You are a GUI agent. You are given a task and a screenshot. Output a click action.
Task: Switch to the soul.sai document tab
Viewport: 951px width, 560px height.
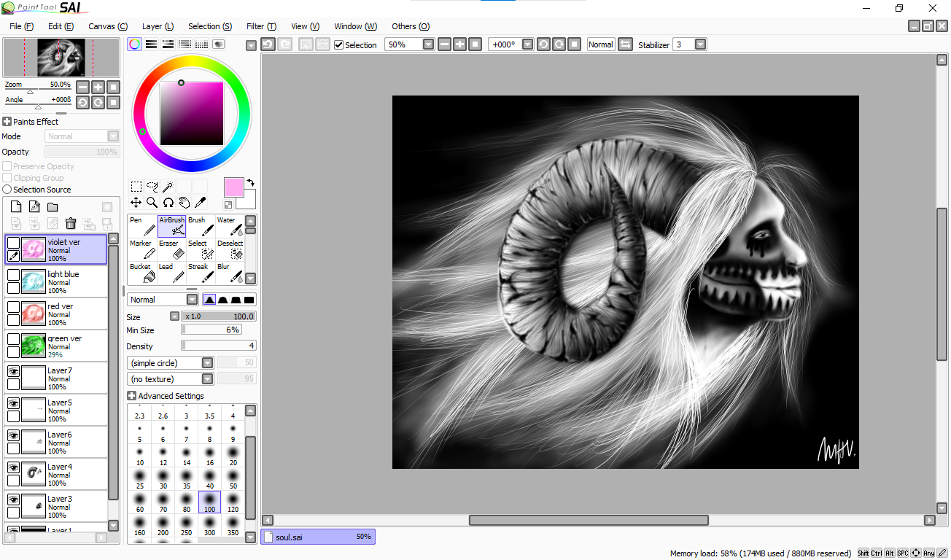click(318, 537)
